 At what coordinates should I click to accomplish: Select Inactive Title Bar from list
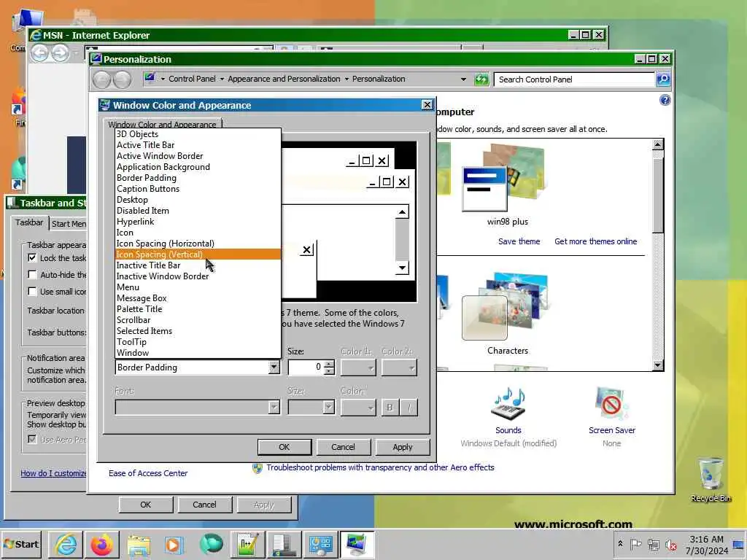tap(198, 265)
